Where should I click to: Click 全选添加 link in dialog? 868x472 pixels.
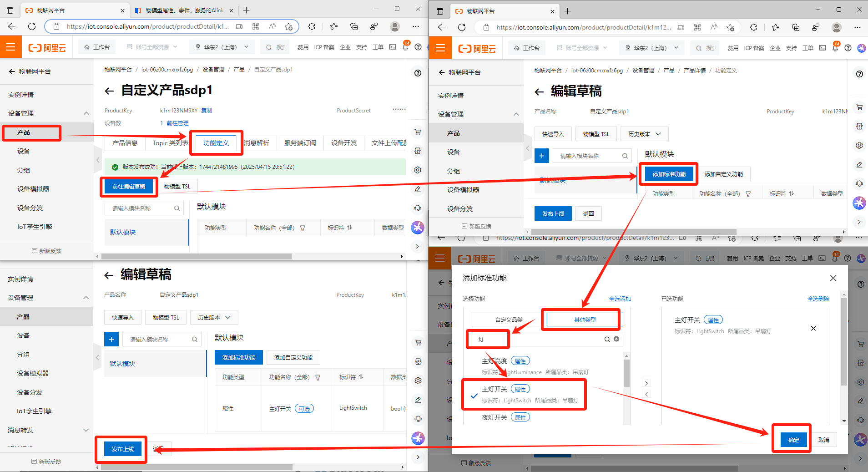point(620,299)
